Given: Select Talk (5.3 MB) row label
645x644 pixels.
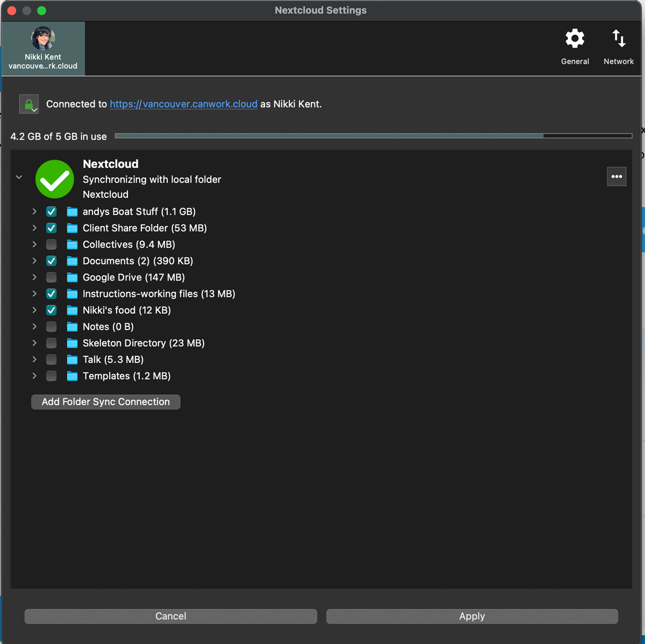Looking at the screenshot, I should pyautogui.click(x=113, y=360).
